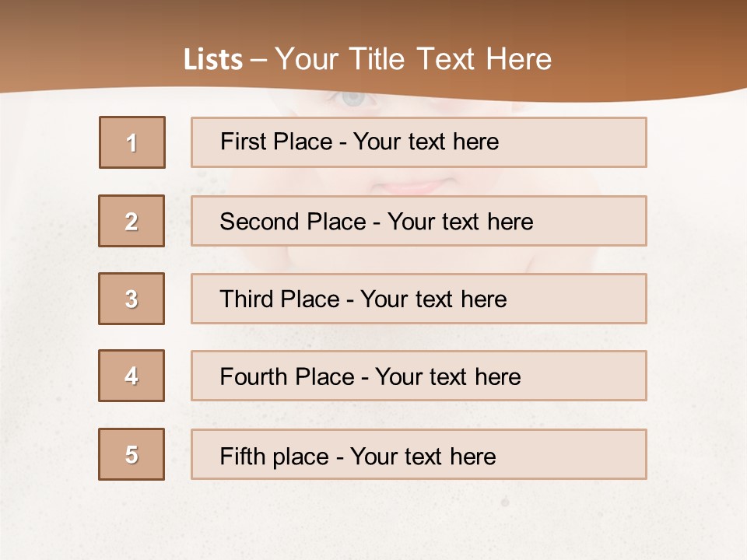Select the number 5 box

click(132, 454)
